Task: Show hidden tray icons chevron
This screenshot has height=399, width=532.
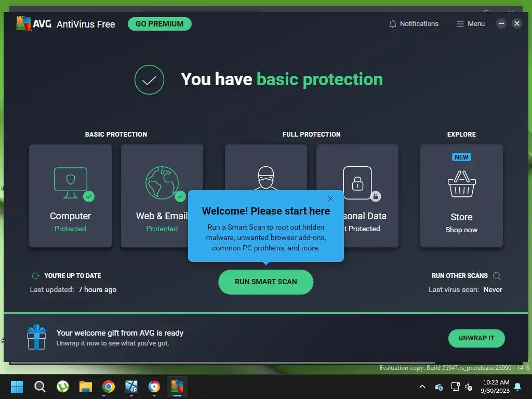Action: tap(422, 387)
